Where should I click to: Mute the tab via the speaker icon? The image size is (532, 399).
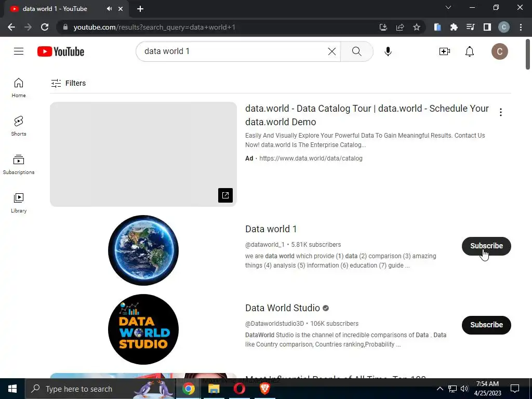(x=109, y=9)
